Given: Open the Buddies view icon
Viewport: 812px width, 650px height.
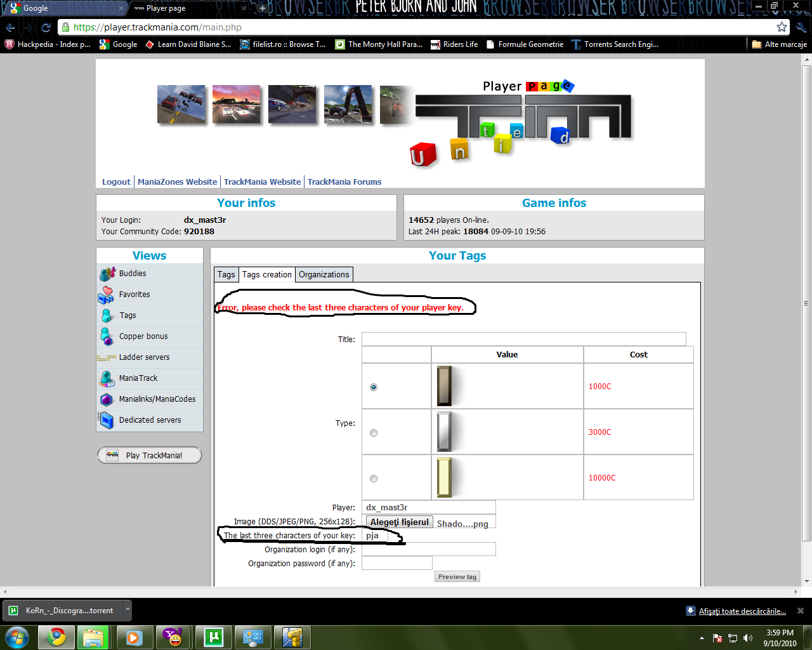Looking at the screenshot, I should click(x=107, y=274).
